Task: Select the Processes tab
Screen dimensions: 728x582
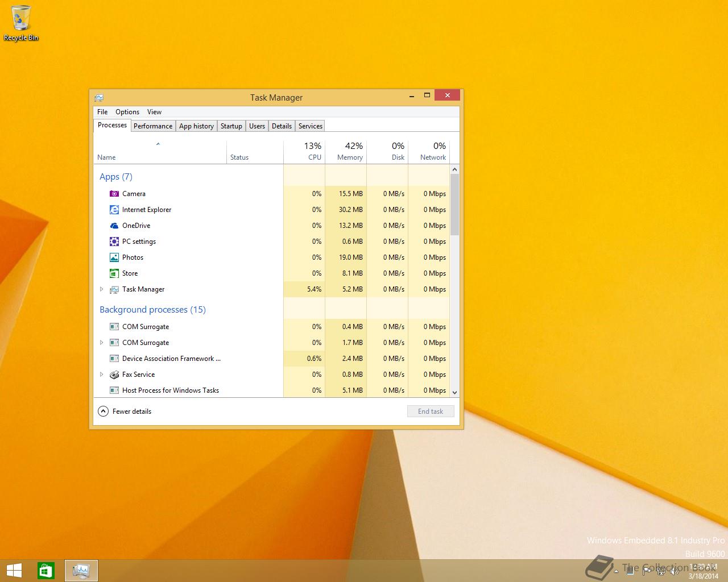Action: (112, 125)
